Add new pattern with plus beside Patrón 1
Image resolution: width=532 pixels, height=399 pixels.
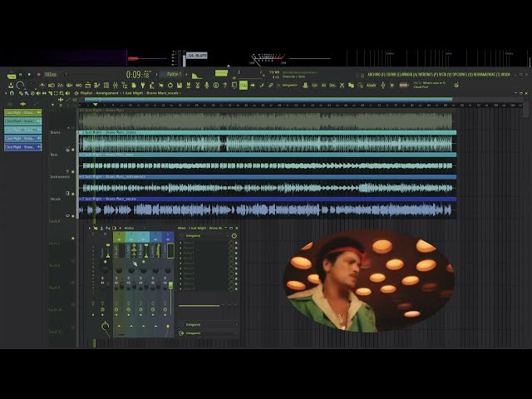(186, 74)
